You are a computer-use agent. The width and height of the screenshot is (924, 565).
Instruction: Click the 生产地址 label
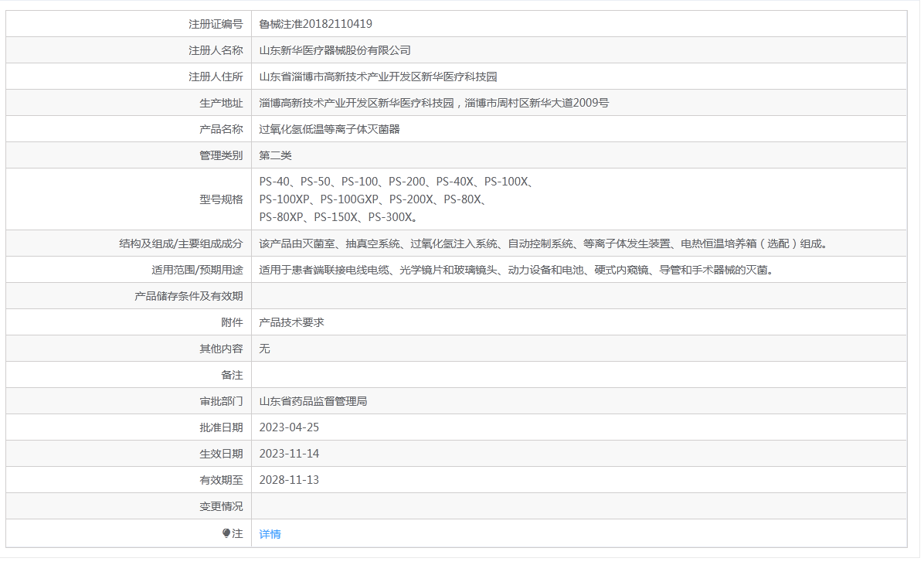coord(221,104)
